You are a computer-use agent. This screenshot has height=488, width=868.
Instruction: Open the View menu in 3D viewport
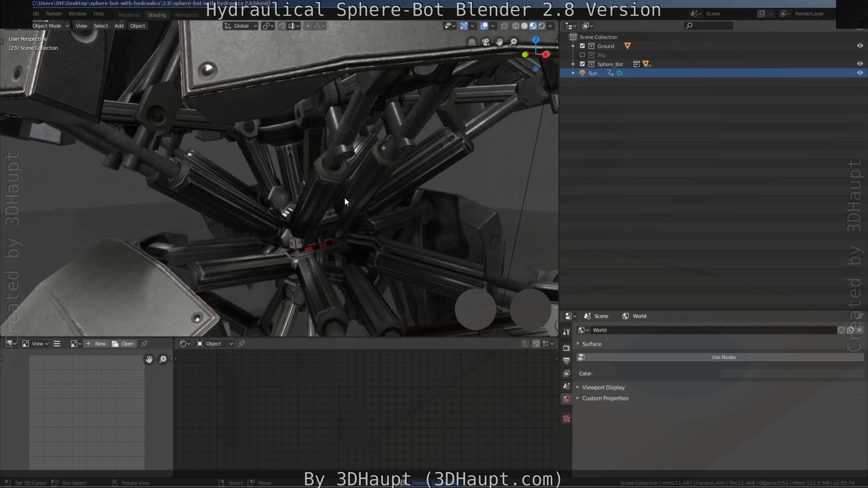81,26
